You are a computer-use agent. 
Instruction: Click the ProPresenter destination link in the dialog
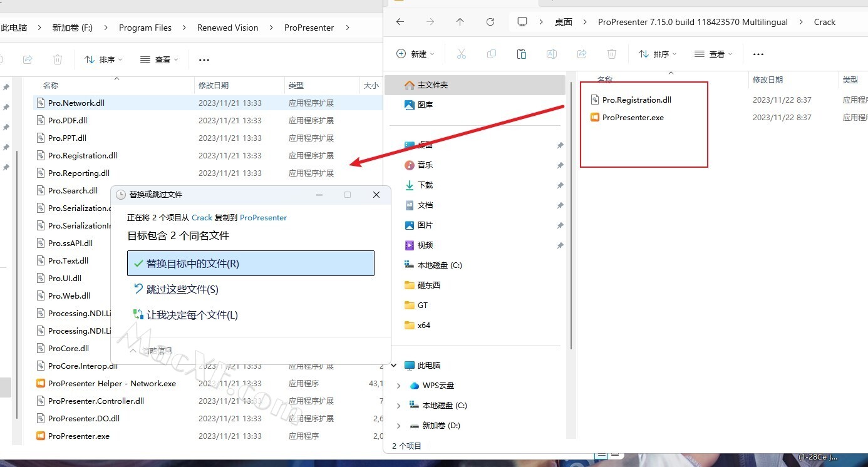[x=264, y=218]
